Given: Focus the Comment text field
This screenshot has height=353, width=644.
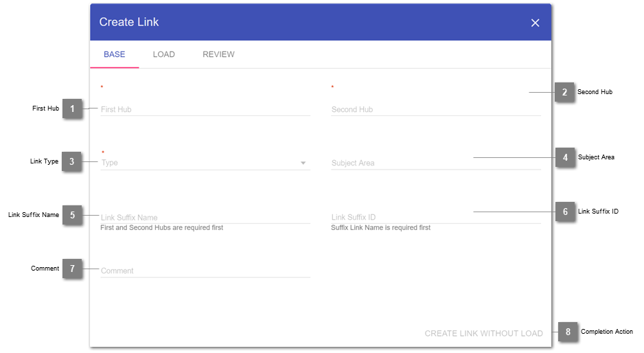Looking at the screenshot, I should pyautogui.click(x=205, y=271).
